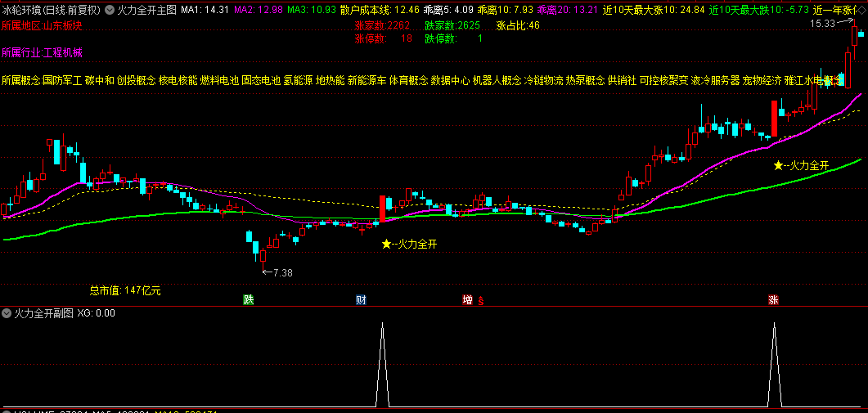Viewport: 868px width, 413px height.
Task: Click 近10天最大涨10: 24.84 label
Action: click(x=654, y=10)
